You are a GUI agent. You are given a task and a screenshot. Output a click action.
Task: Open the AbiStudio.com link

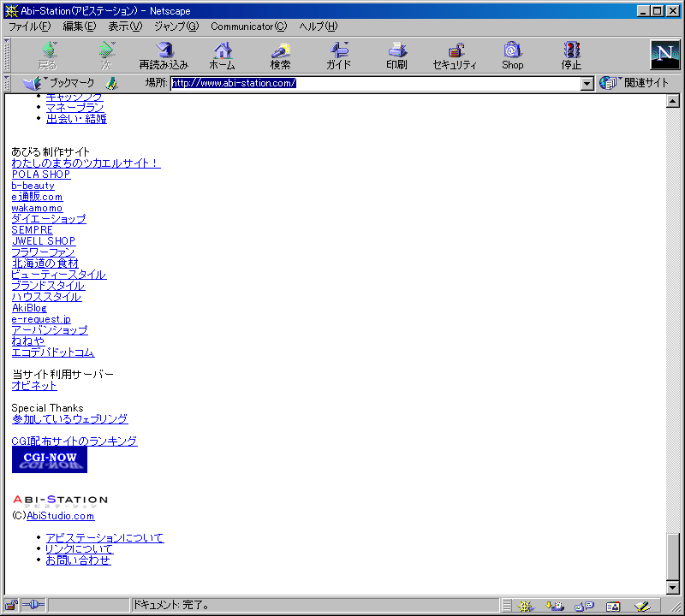(x=60, y=516)
